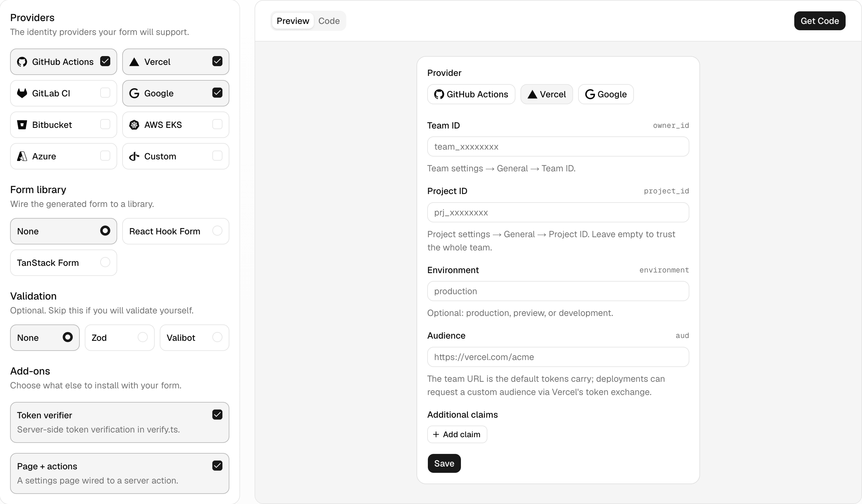Uncheck the GitHub Actions provider checkbox
The image size is (862, 504).
coord(105,61)
